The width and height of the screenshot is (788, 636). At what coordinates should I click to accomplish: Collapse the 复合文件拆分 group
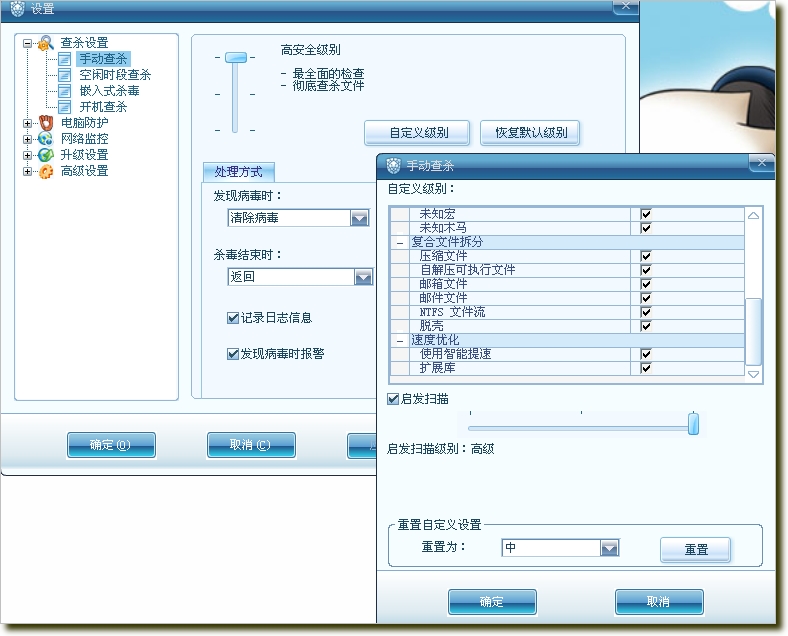coord(400,243)
